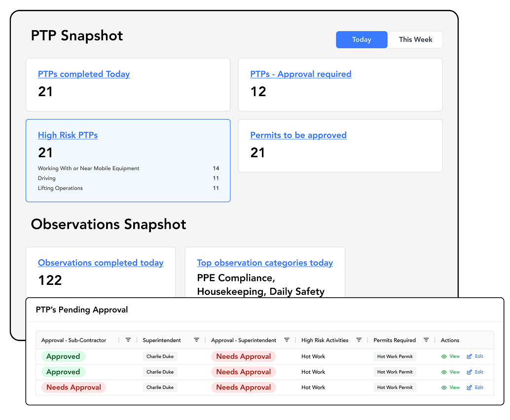Click the Approved status pill in first row
510x420 pixels.
tap(63, 356)
